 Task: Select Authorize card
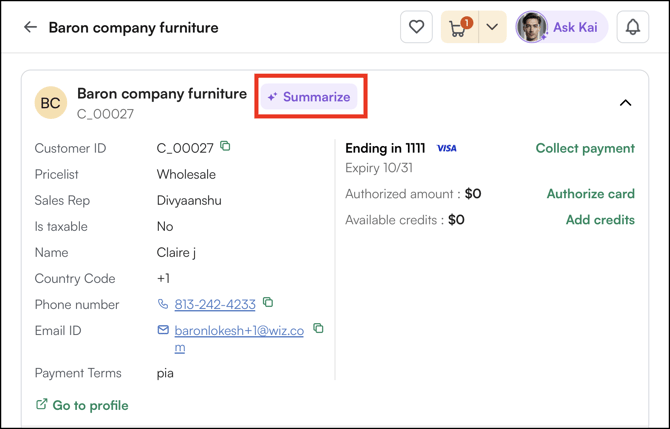point(590,194)
